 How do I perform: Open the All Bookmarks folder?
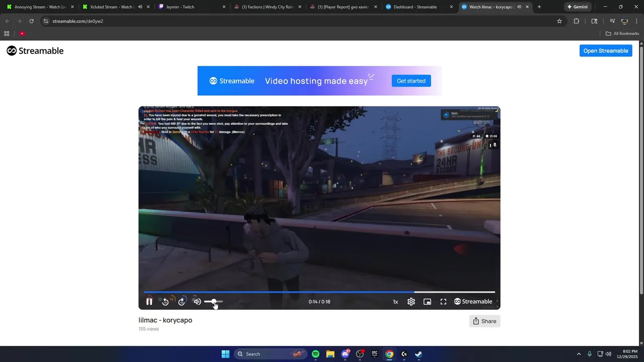click(622, 34)
